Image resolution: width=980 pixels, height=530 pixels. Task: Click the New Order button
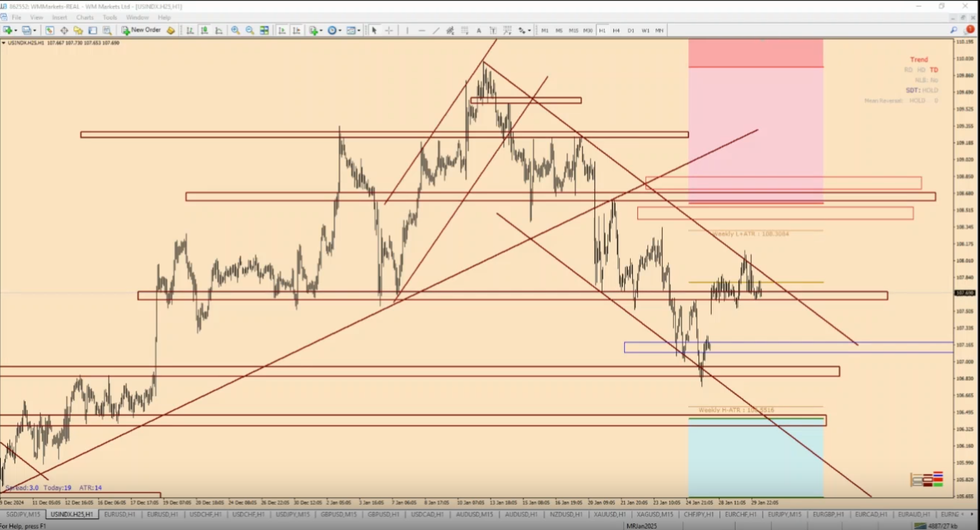click(x=141, y=31)
